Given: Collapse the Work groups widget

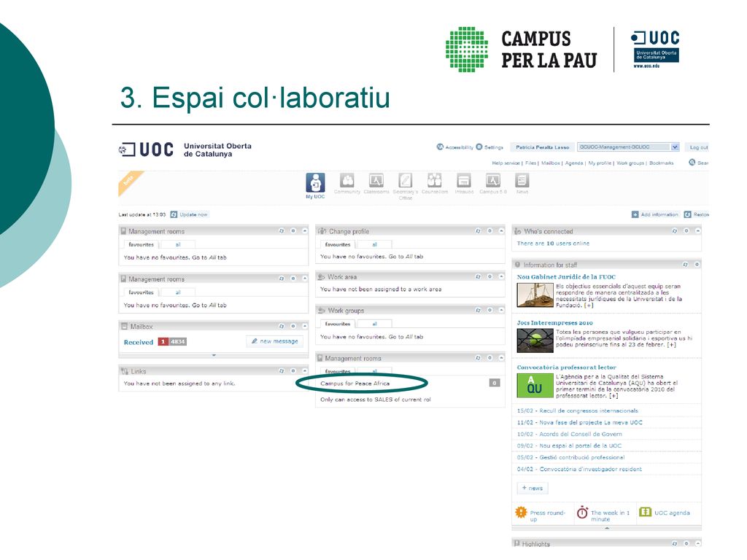Looking at the screenshot, I should (x=501, y=310).
